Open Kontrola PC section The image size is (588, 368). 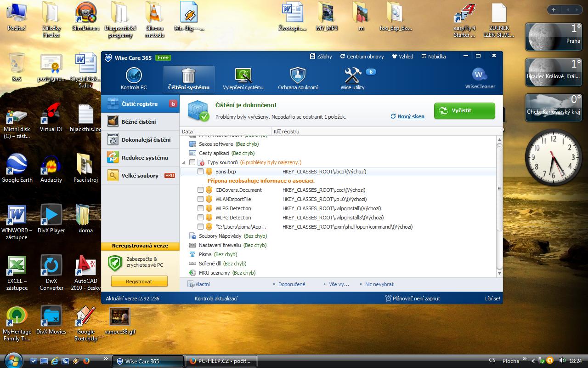[x=134, y=79]
